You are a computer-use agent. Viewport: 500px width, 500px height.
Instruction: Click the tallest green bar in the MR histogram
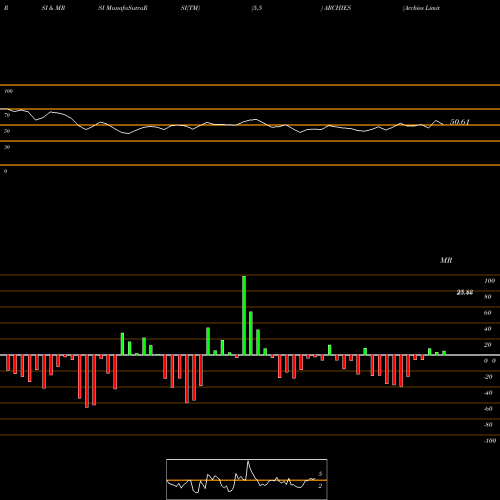point(244,315)
